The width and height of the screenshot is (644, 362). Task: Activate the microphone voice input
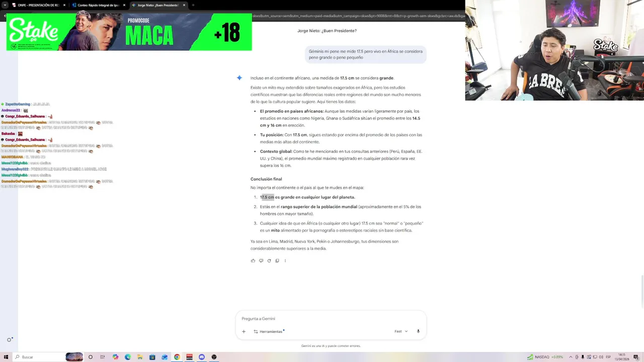[x=418, y=331]
